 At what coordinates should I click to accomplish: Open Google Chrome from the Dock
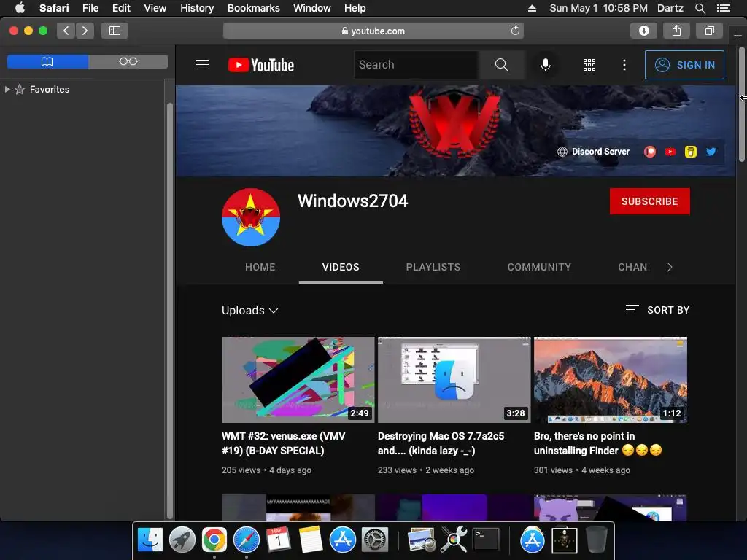coord(214,540)
